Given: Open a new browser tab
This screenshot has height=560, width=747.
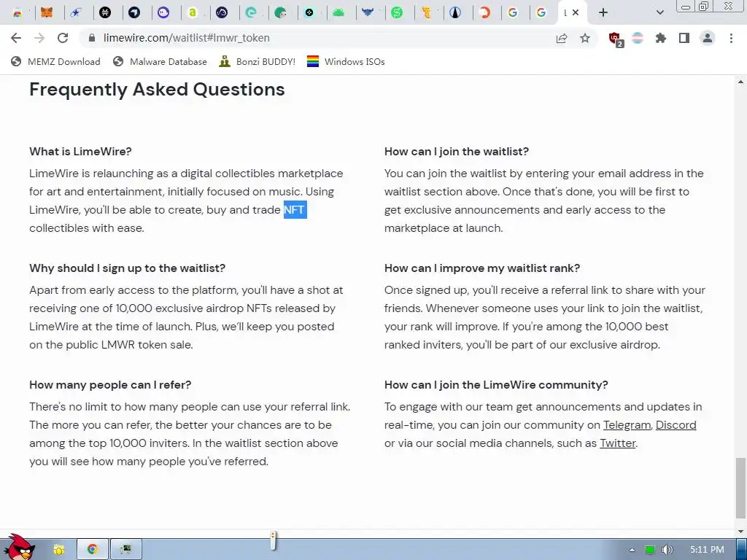Looking at the screenshot, I should coord(603,13).
